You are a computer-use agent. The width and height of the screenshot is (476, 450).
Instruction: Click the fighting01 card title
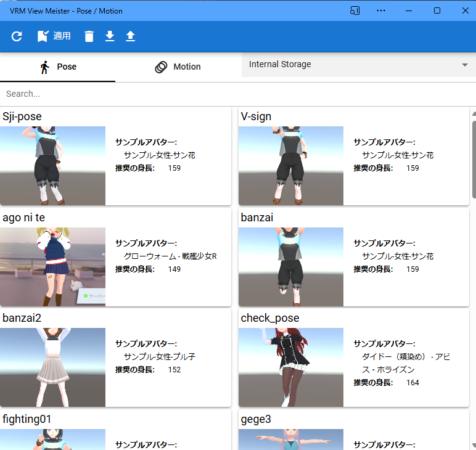point(27,419)
